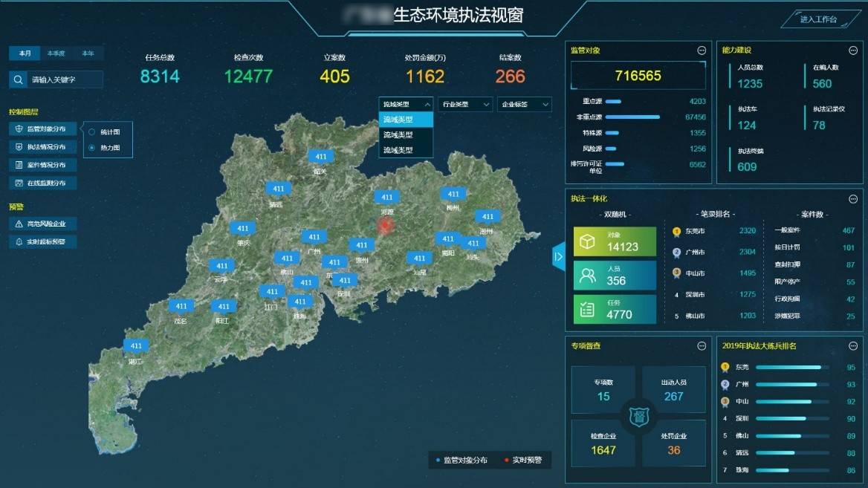Click the keyword search input field
Screen dimensions: 868x488
click(x=65, y=79)
